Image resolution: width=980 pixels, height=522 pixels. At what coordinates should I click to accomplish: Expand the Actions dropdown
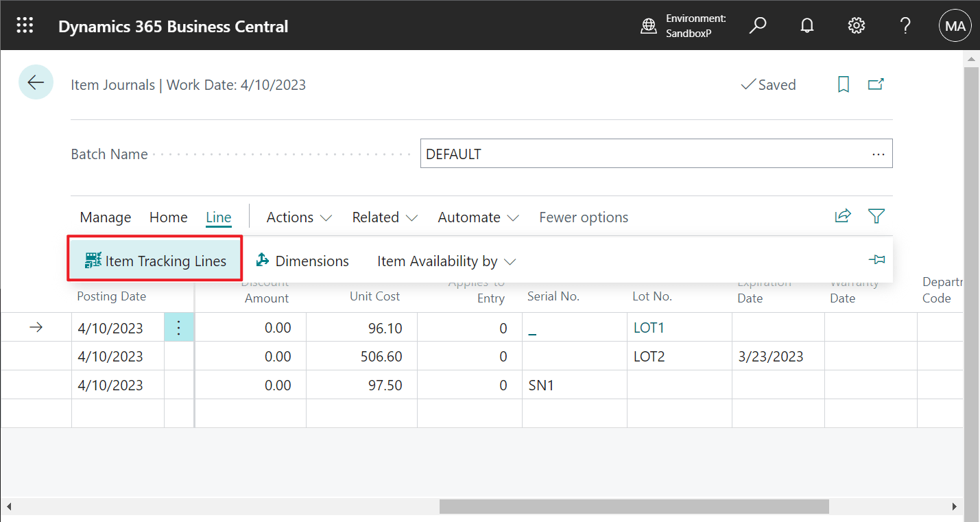[x=298, y=217]
